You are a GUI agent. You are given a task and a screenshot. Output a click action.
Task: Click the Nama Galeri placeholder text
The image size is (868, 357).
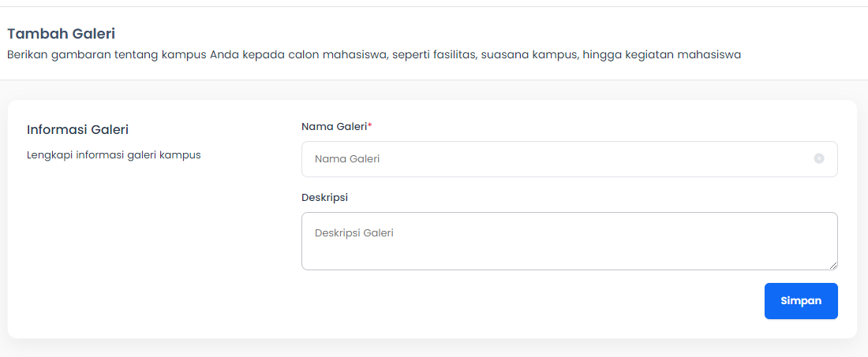347,159
